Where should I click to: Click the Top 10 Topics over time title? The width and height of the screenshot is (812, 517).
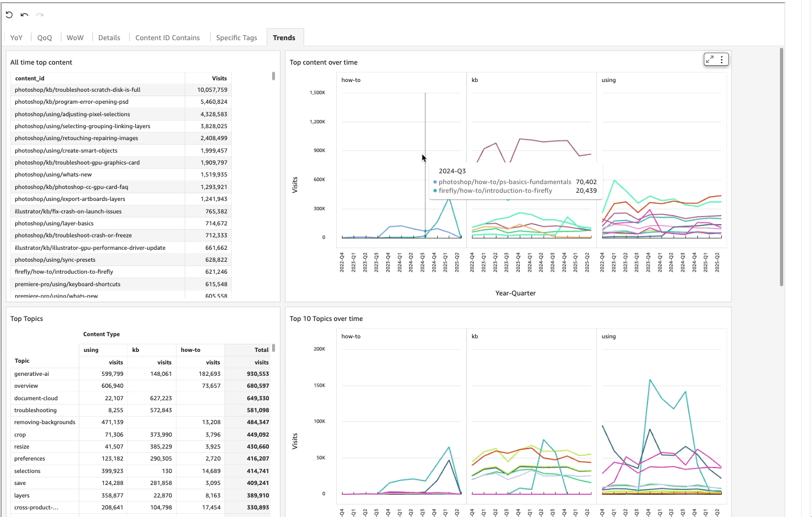[326, 319]
